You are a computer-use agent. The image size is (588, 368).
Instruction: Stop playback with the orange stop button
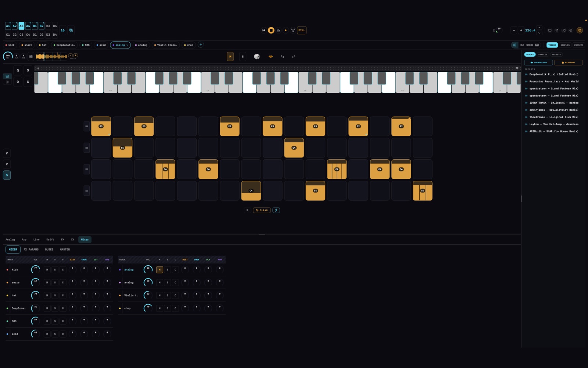pyautogui.click(x=271, y=31)
